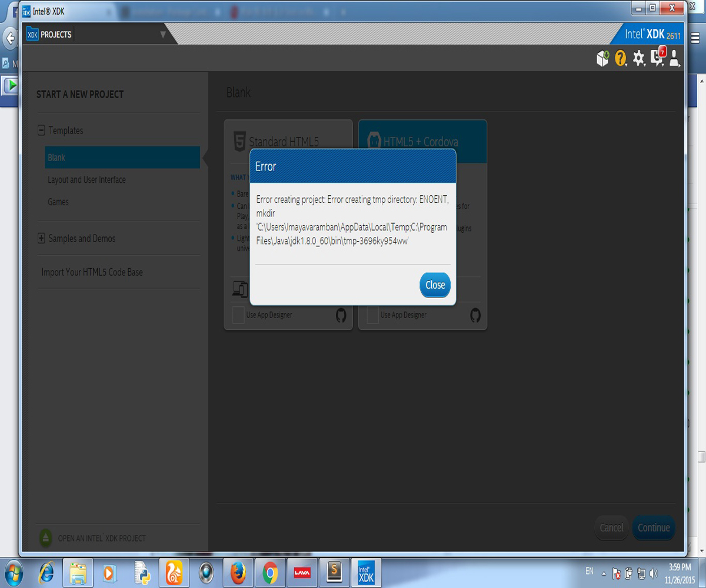Select the Games template category
Image resolution: width=706 pixels, height=588 pixels.
[x=58, y=202]
